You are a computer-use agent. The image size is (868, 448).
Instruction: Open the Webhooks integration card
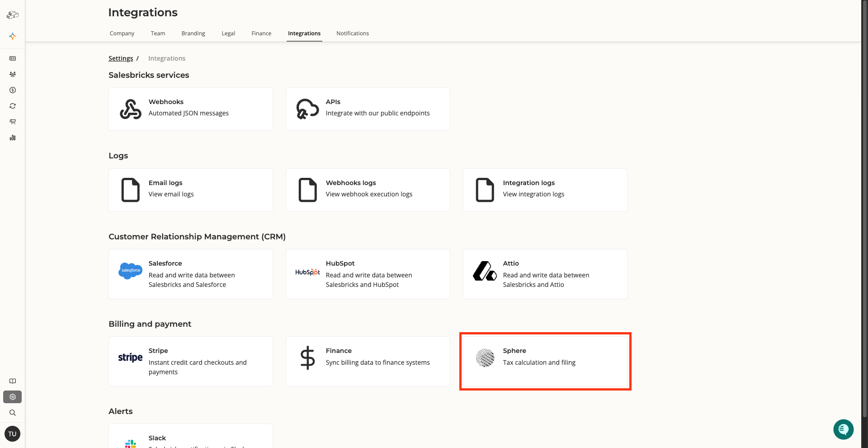click(190, 109)
